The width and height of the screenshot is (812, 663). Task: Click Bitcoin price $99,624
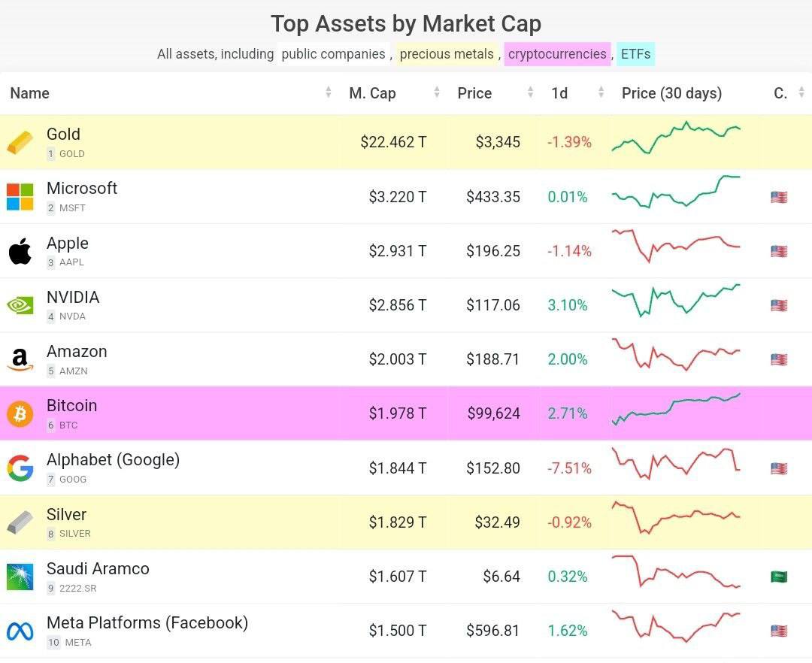(493, 413)
